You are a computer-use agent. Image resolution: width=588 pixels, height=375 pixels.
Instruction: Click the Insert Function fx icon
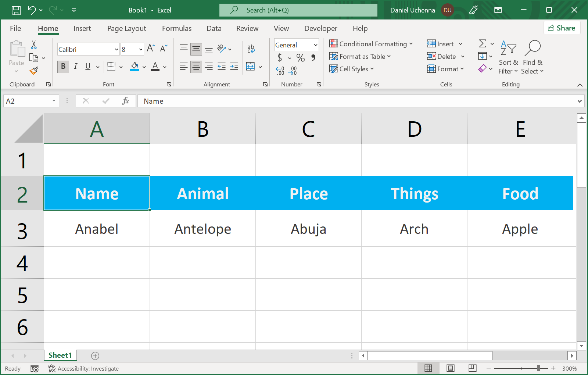(x=125, y=101)
